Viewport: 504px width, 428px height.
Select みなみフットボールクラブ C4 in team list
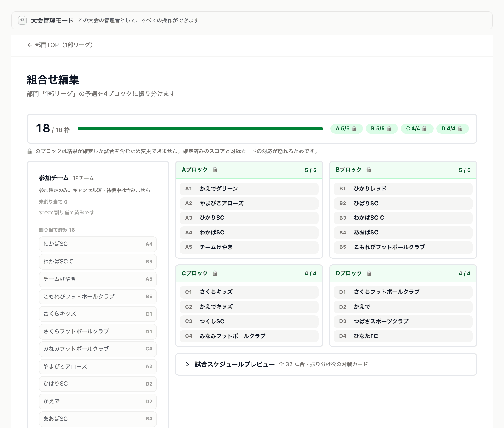pos(98,349)
